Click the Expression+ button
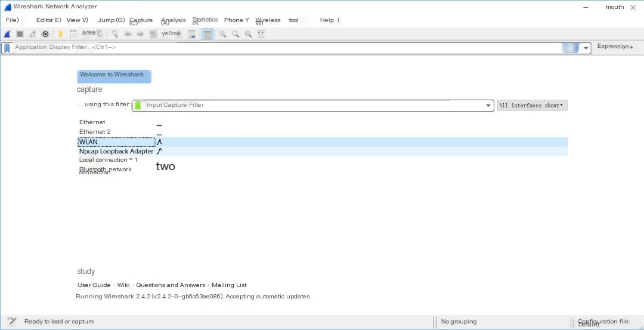The height and width of the screenshot is (330, 644). point(615,47)
